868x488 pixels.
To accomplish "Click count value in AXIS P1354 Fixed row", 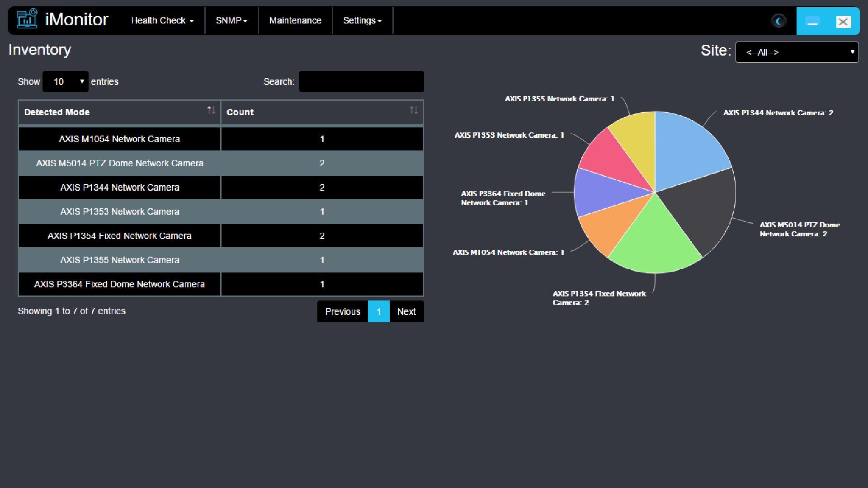I will 322,236.
